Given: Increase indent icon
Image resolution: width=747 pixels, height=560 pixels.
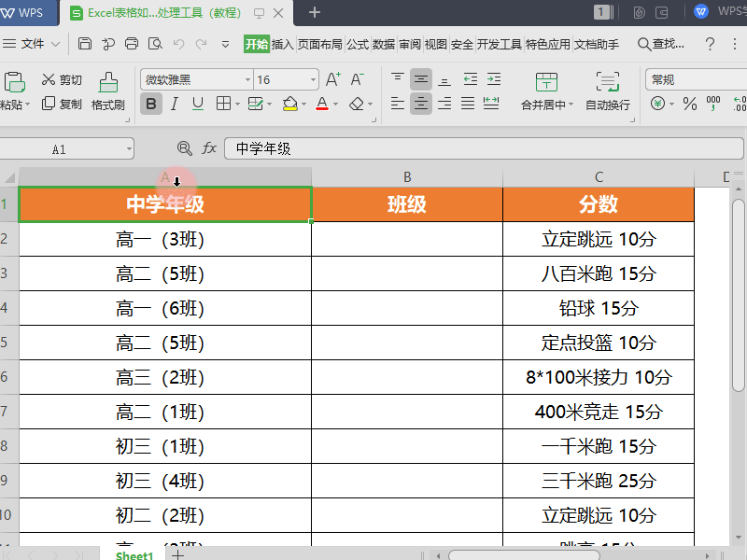Looking at the screenshot, I should tap(494, 79).
